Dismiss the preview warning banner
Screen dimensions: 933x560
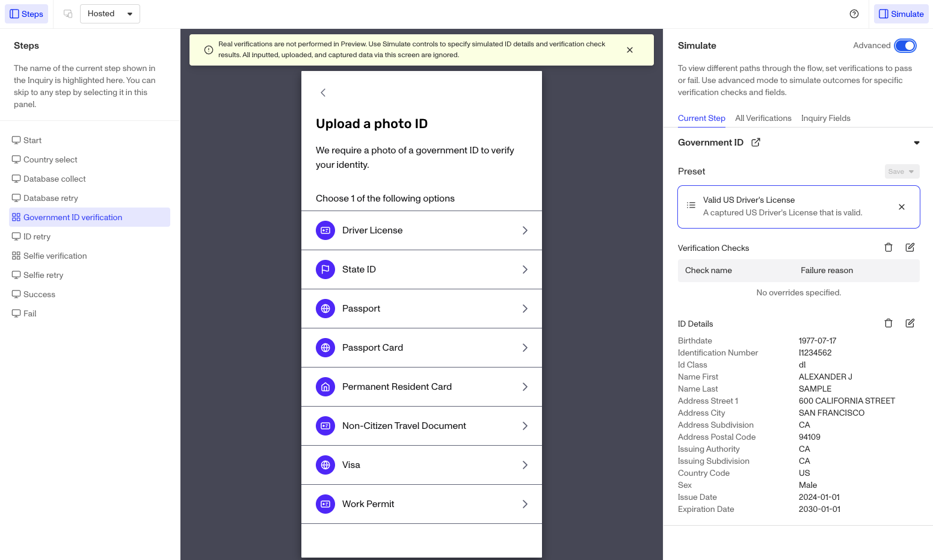tap(630, 50)
